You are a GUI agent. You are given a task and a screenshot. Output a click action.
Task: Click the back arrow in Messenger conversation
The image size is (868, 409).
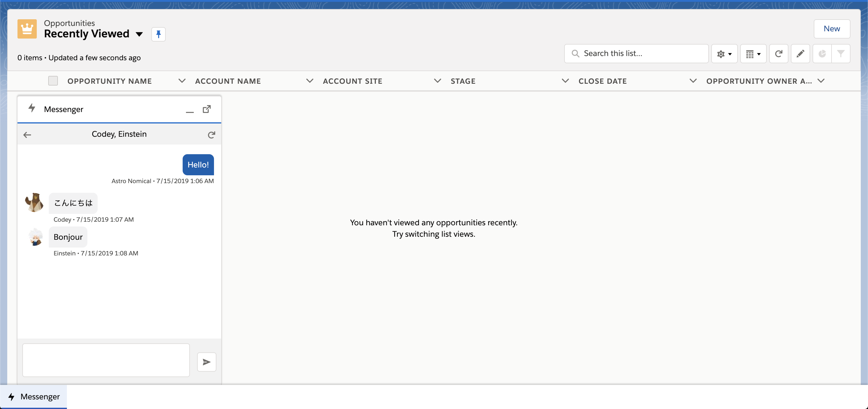pos(27,135)
